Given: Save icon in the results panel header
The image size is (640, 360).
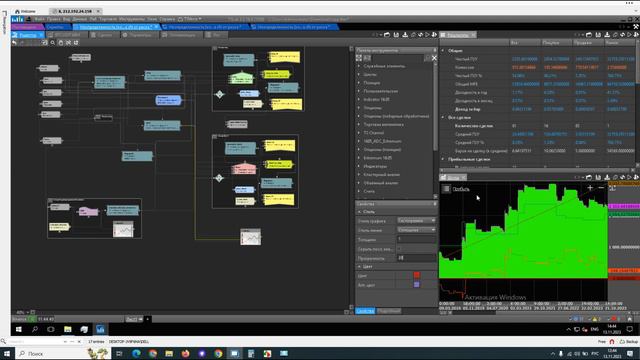Looking at the screenshot, I should click(x=598, y=35).
